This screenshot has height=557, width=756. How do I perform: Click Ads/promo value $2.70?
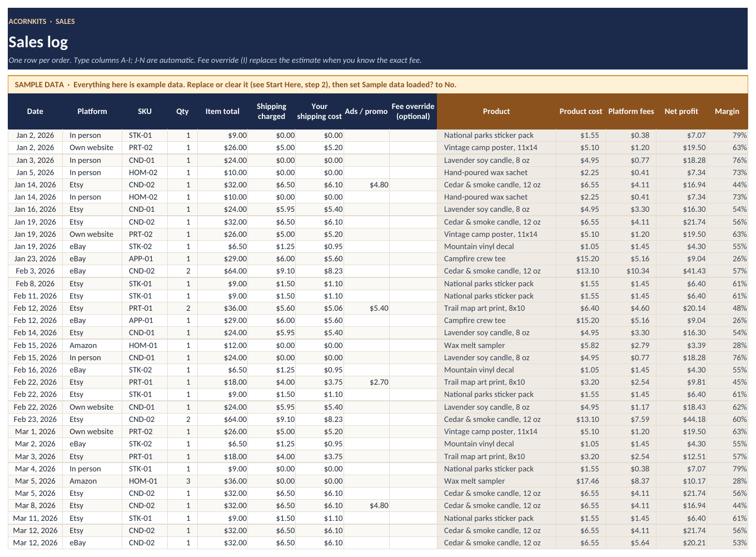tap(367, 382)
